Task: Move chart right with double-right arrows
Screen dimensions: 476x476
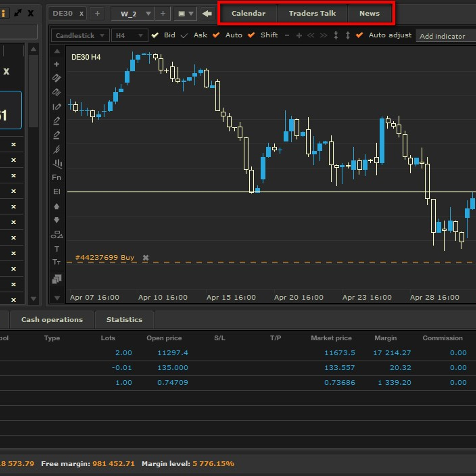Action: (x=323, y=35)
